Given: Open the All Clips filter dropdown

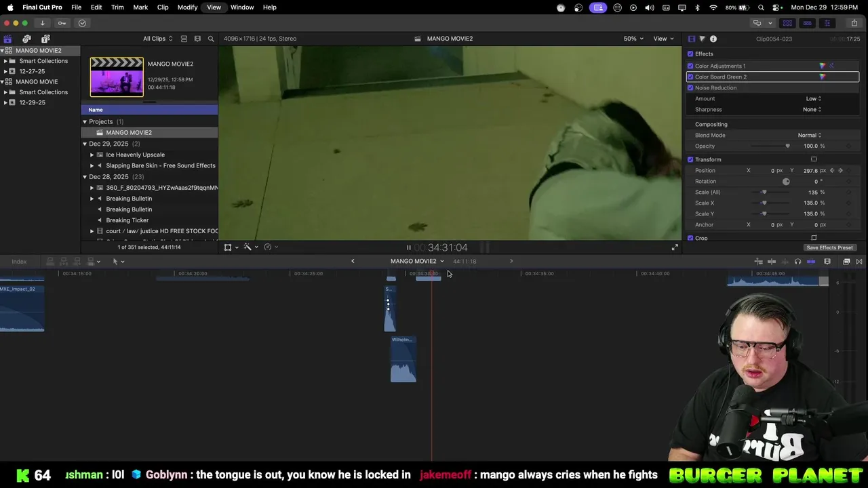Looking at the screenshot, I should click(157, 39).
